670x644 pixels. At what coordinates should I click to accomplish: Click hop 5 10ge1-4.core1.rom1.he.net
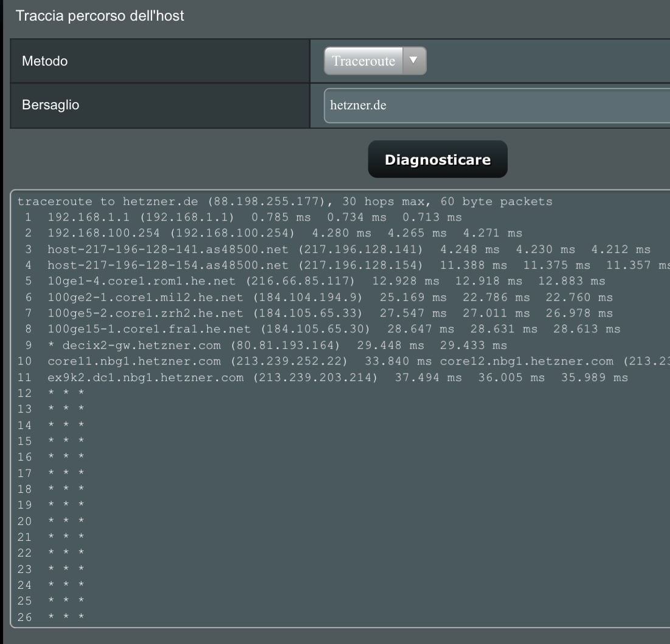click(x=142, y=281)
